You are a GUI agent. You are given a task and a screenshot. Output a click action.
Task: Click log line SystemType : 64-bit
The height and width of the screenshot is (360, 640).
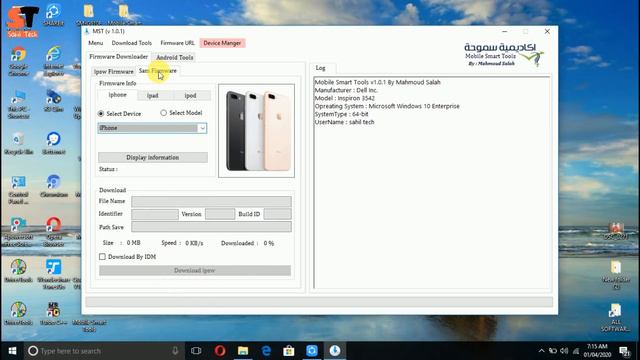pyautogui.click(x=341, y=114)
